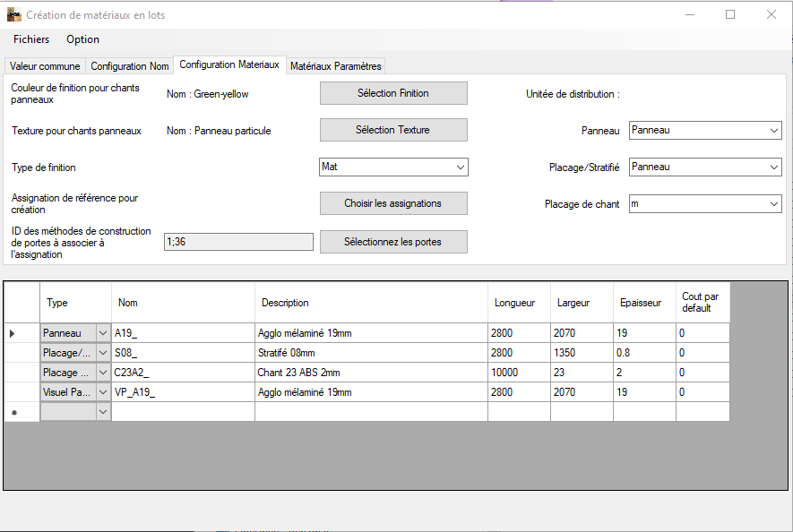Screen dimensions: 793x532
Task: Click the 0.8 thickness cell
Action: tap(645, 353)
